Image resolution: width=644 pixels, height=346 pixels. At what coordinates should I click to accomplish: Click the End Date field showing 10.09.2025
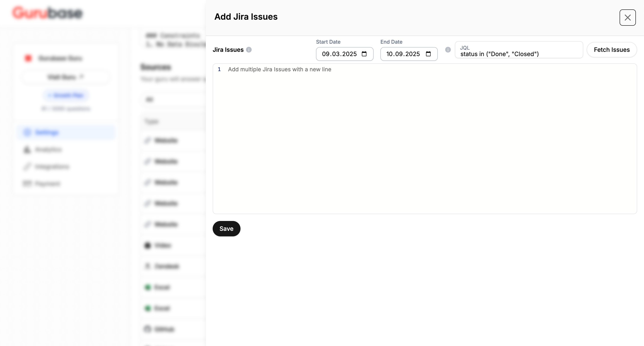(403, 54)
